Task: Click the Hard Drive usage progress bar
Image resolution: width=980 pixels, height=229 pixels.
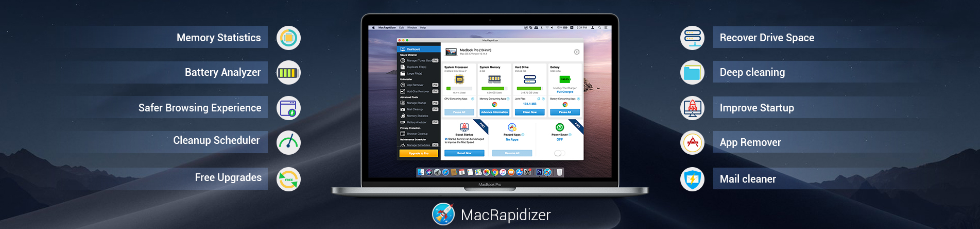Action: point(529,88)
